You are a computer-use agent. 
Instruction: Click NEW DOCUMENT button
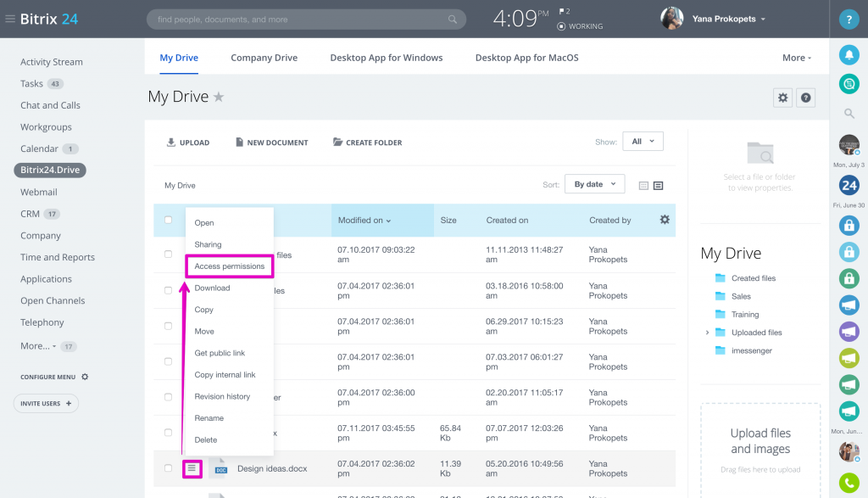[272, 143]
